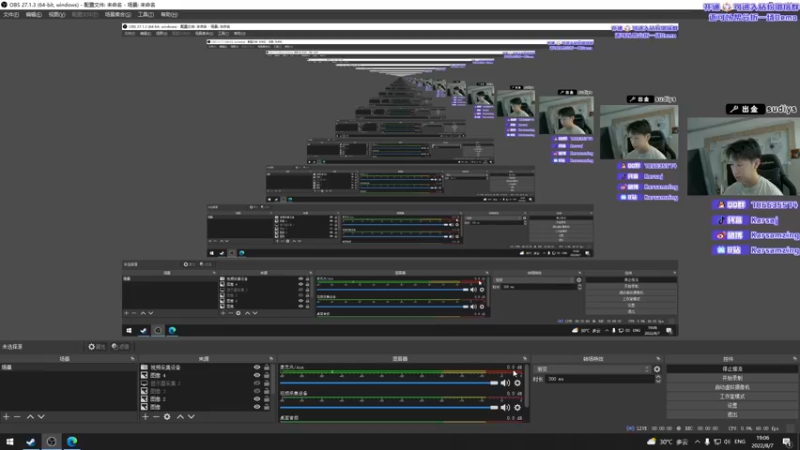Toggle lock on bottom 图像 source

pyautogui.click(x=266, y=407)
